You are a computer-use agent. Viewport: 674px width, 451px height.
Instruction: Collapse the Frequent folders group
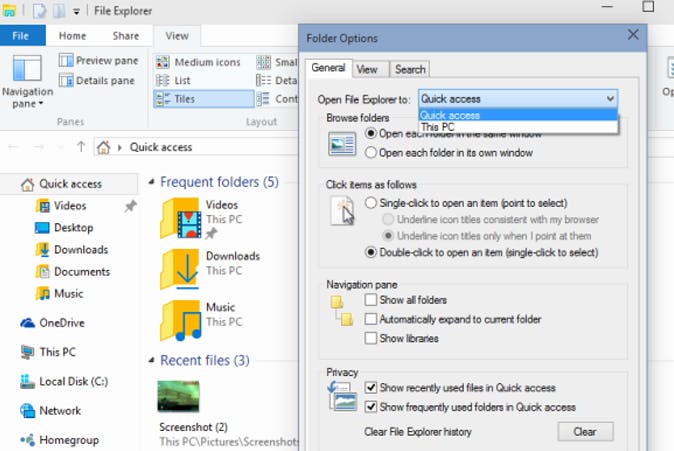151,182
